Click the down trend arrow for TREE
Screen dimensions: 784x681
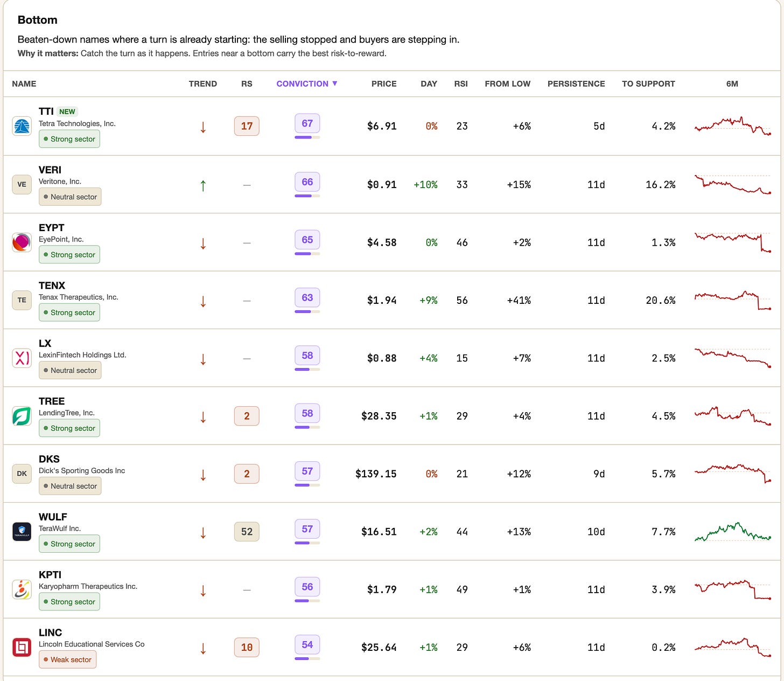[x=203, y=417]
